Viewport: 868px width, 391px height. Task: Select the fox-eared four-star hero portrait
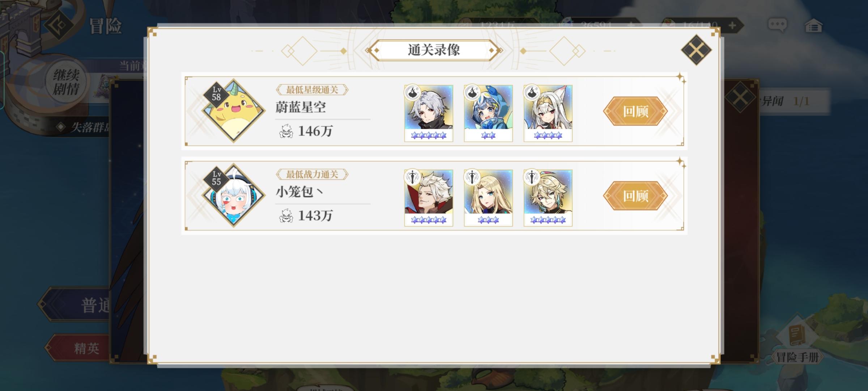[x=548, y=113]
